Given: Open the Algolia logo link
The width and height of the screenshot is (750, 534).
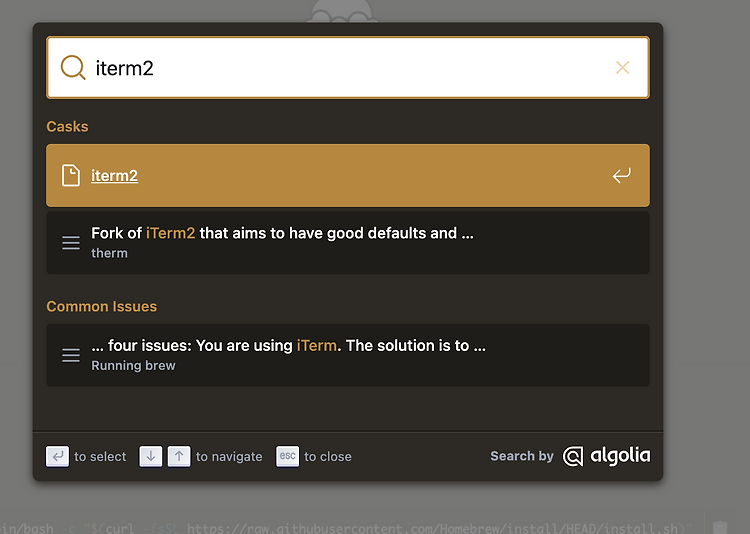Looking at the screenshot, I should [x=607, y=456].
